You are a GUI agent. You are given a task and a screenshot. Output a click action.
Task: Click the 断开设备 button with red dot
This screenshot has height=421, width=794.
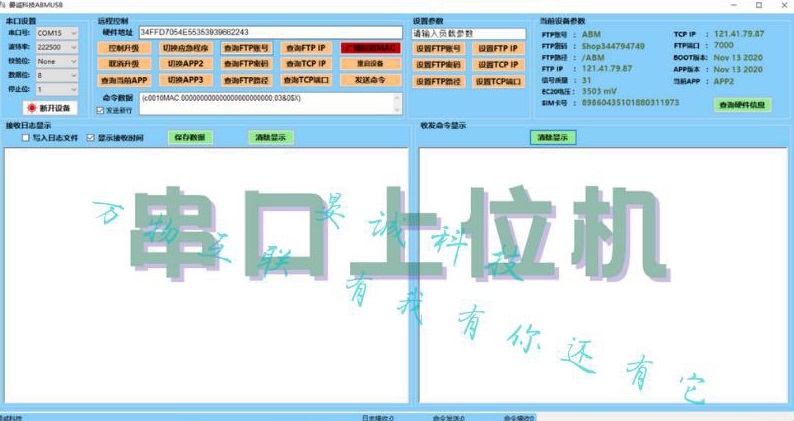pyautogui.click(x=50, y=108)
